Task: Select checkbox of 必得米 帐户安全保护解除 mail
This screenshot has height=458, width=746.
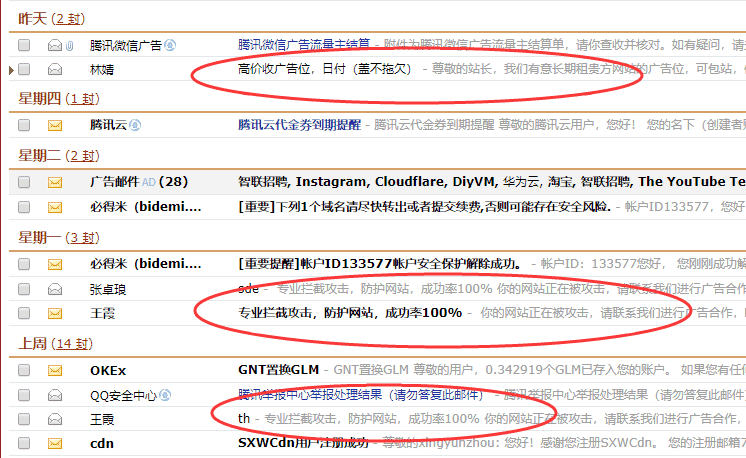Action: 24,264
